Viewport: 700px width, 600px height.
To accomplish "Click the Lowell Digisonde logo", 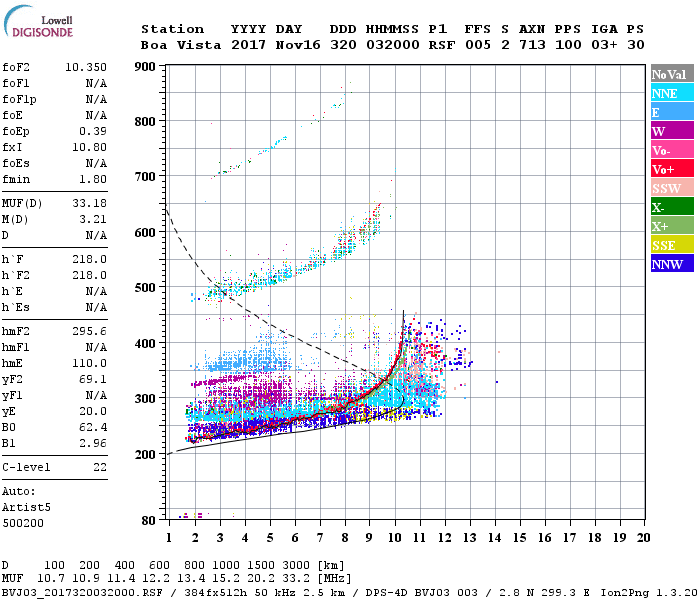I will click(38, 21).
